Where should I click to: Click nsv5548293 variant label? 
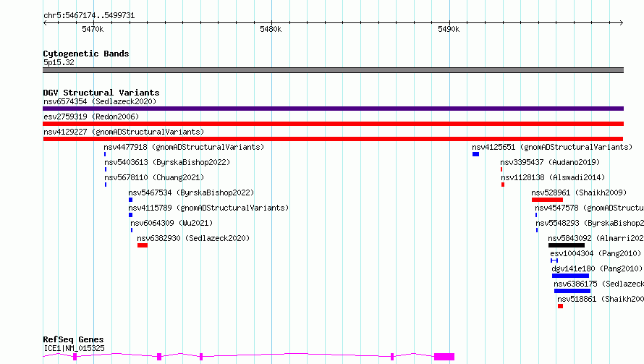click(x=590, y=223)
